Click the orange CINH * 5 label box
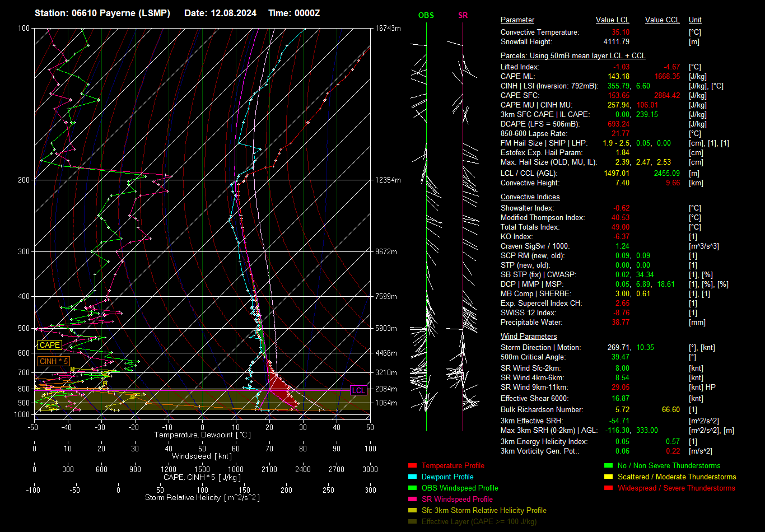The height and width of the screenshot is (532, 765). (x=54, y=361)
